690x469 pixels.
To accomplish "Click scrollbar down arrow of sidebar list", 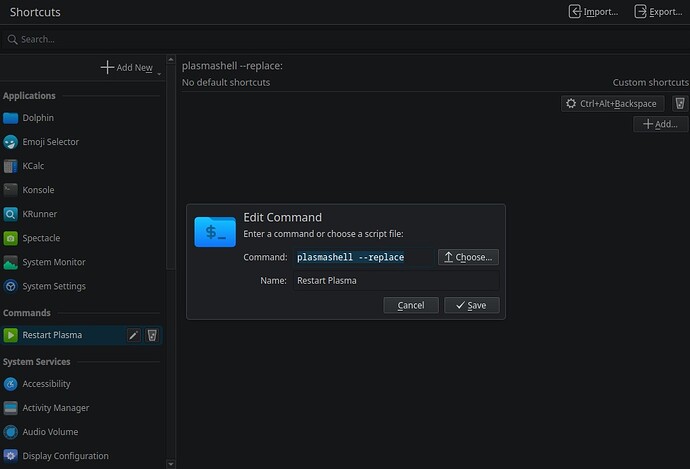I will tap(171, 464).
